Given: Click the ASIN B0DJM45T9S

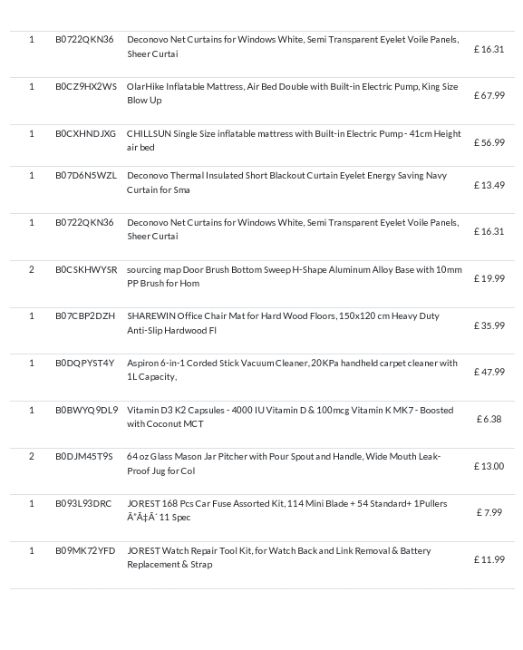Looking at the screenshot, I should [x=84, y=456].
